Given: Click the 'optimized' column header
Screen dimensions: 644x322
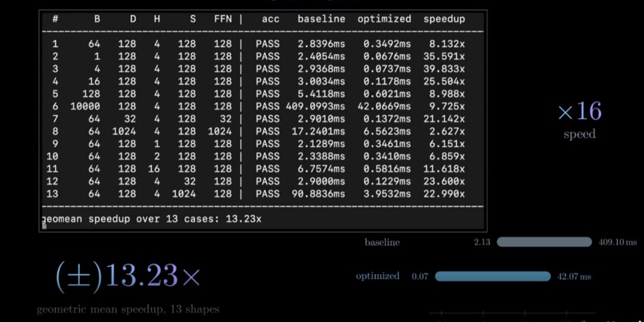Looking at the screenshot, I should click(x=384, y=19).
